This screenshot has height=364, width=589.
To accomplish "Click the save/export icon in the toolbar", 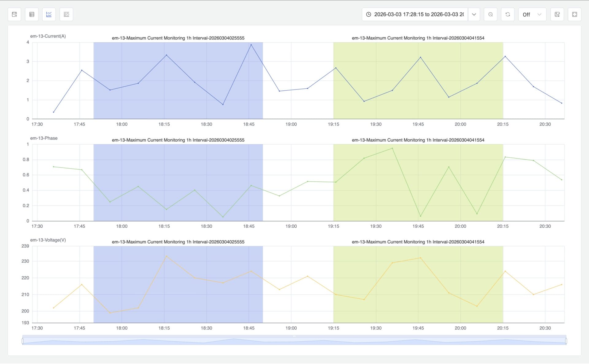I will (14, 14).
